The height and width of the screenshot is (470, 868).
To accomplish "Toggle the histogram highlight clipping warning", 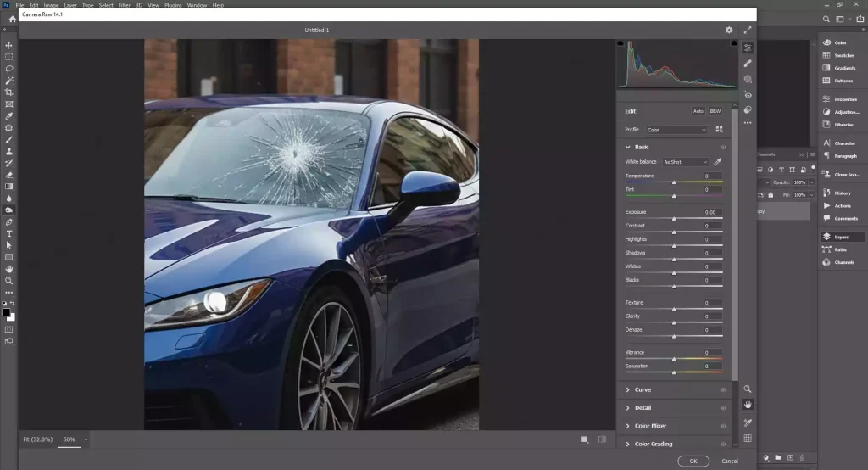I will click(734, 43).
